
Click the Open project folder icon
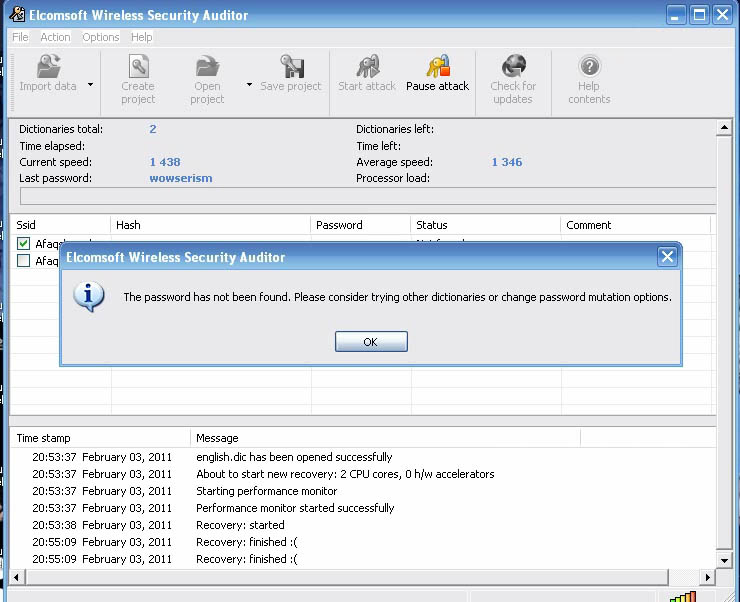208,66
